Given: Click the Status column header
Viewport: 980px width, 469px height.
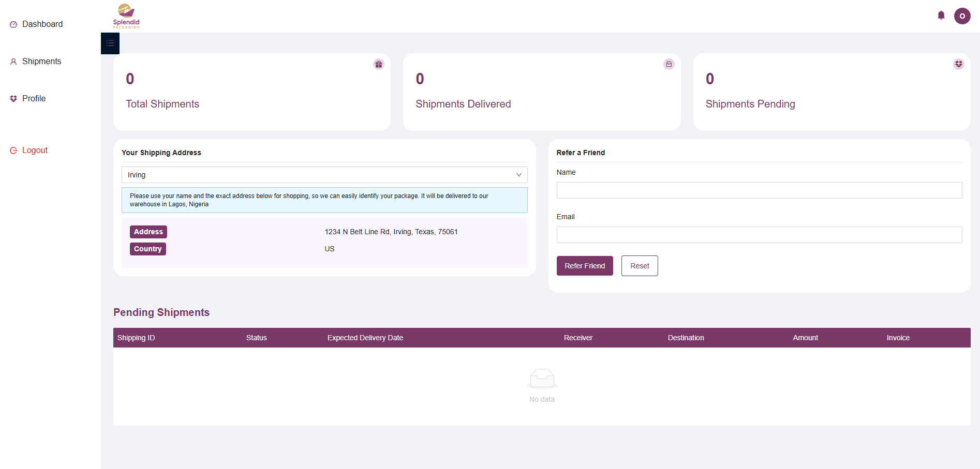Looking at the screenshot, I should (257, 338).
